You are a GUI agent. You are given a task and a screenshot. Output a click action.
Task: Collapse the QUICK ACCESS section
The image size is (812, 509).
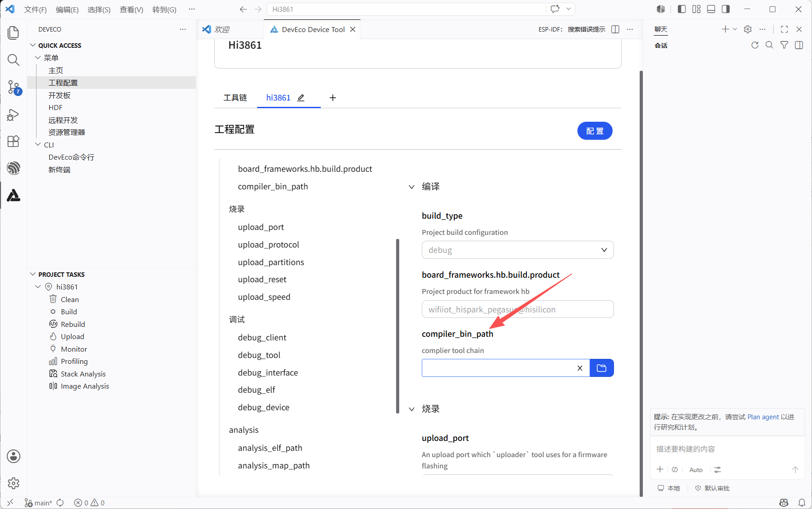tap(32, 45)
